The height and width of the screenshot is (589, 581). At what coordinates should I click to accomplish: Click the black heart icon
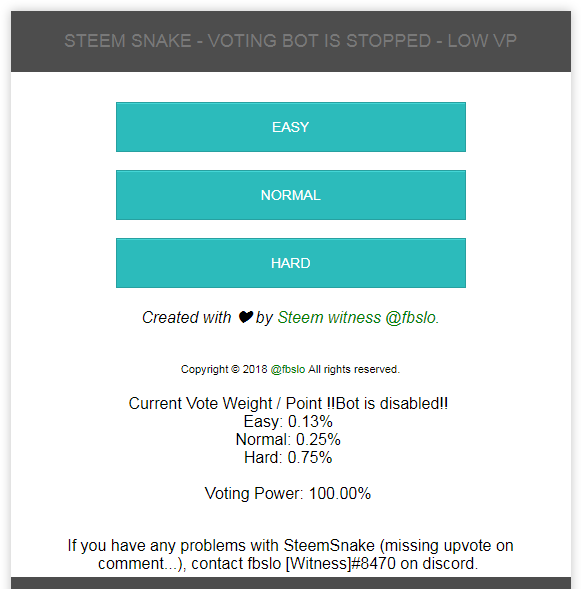point(246,317)
